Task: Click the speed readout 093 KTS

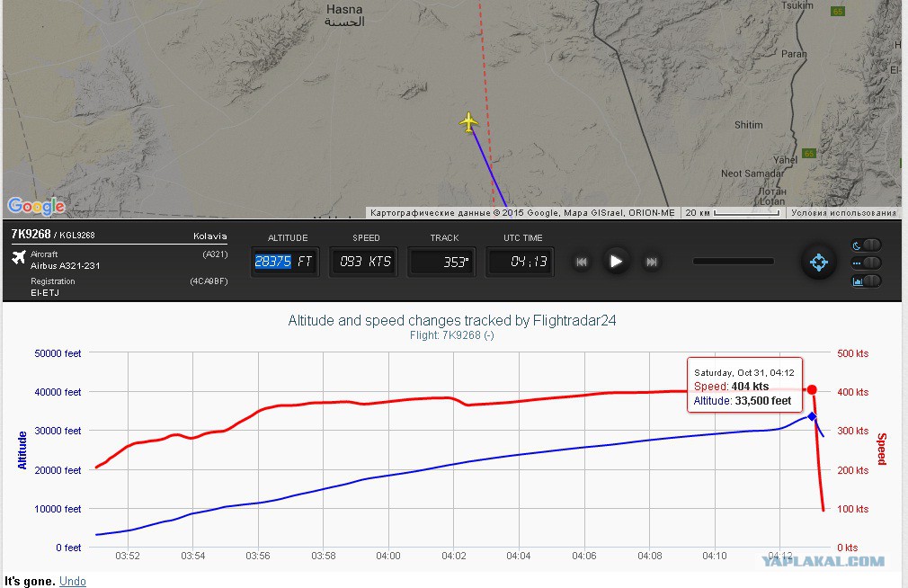Action: (x=365, y=262)
